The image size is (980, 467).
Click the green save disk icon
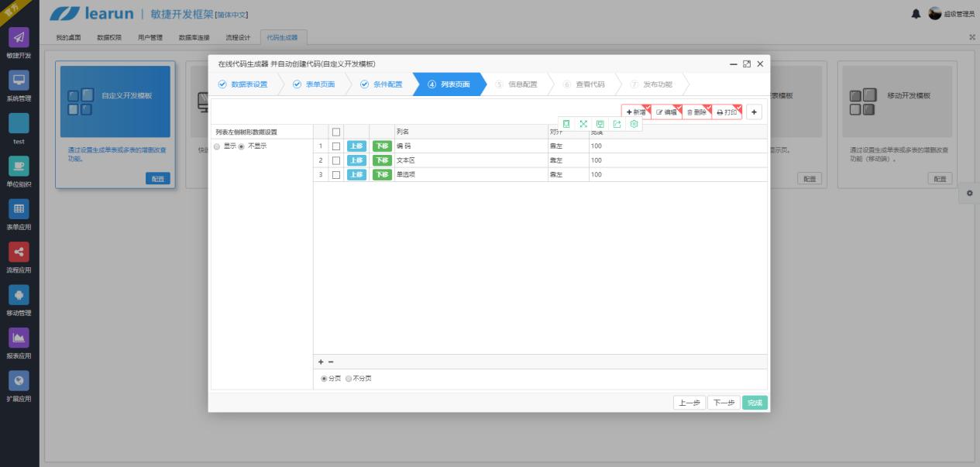tap(600, 124)
